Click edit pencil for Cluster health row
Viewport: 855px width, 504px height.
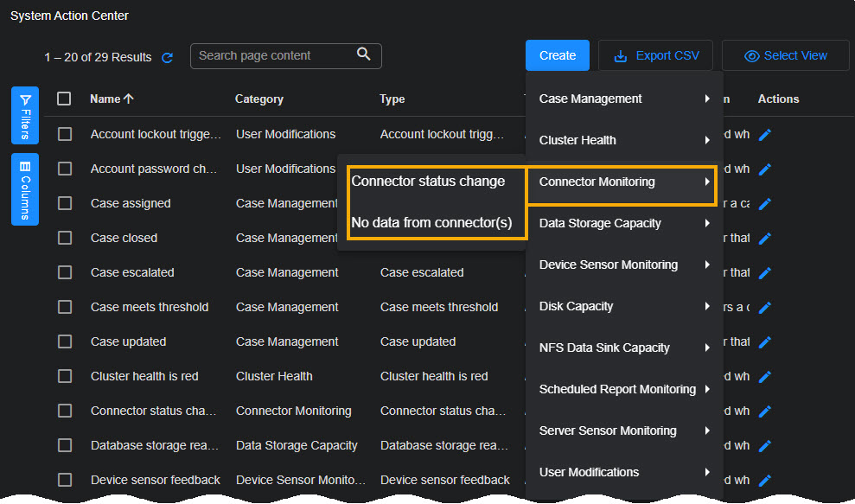coord(764,376)
